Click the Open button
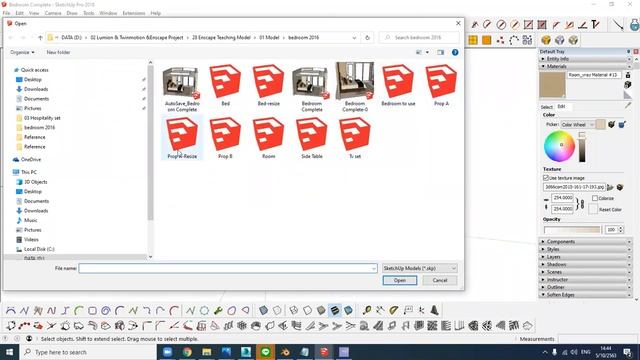 coord(400,280)
